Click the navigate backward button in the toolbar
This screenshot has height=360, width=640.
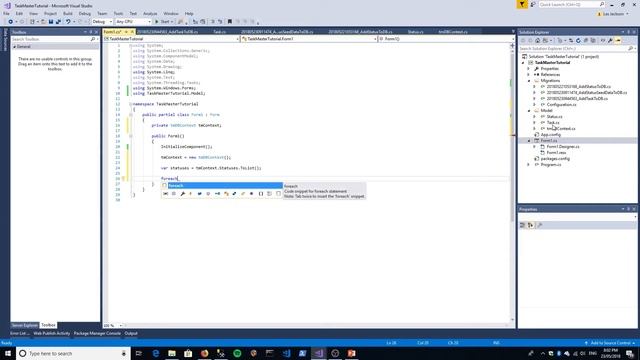[10, 22]
